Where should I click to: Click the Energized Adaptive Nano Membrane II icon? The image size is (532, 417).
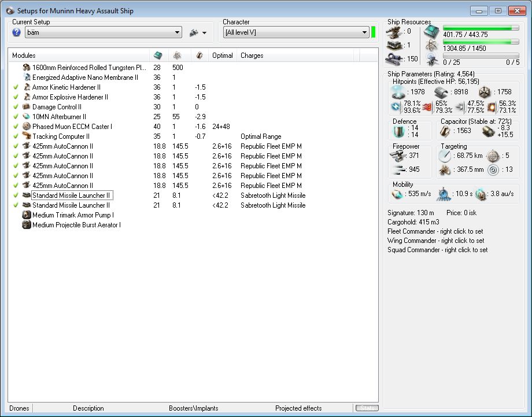(x=27, y=78)
